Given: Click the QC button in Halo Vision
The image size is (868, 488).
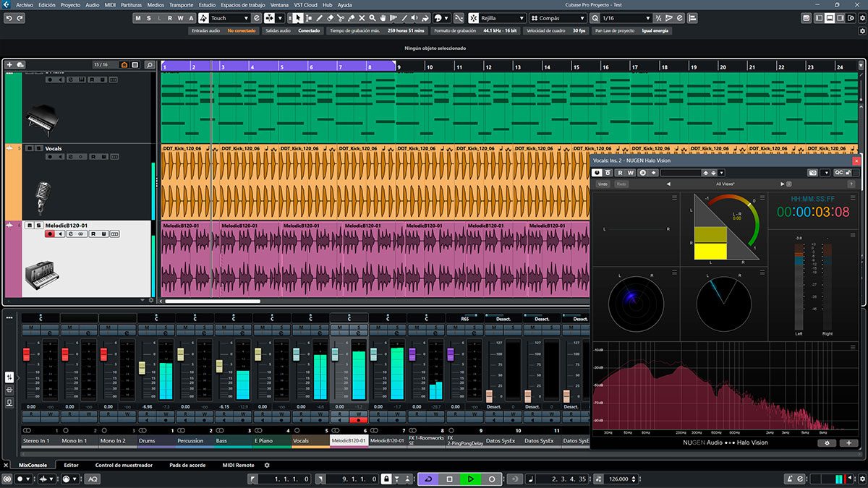Looking at the screenshot, I should 839,173.
